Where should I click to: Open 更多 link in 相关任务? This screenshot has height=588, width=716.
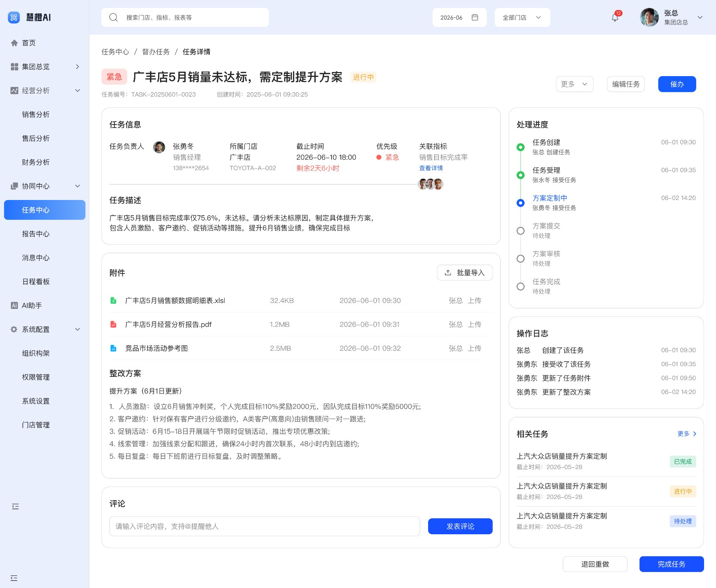click(687, 434)
